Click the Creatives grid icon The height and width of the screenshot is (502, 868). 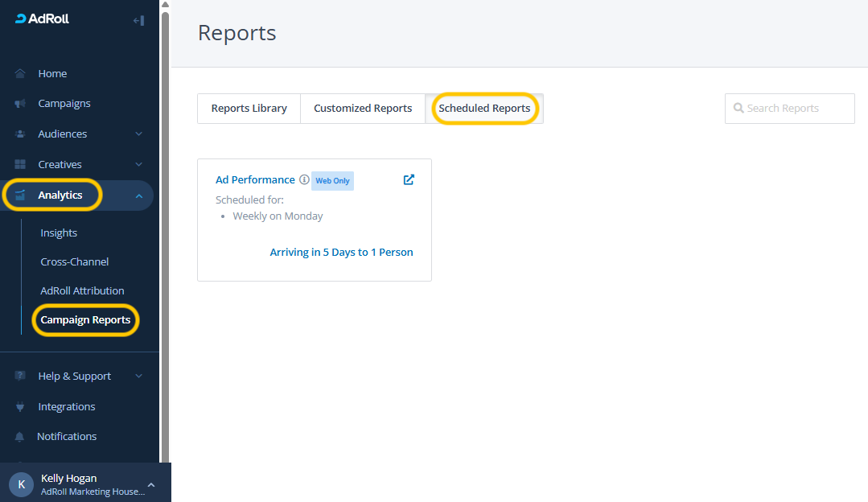tap(20, 164)
